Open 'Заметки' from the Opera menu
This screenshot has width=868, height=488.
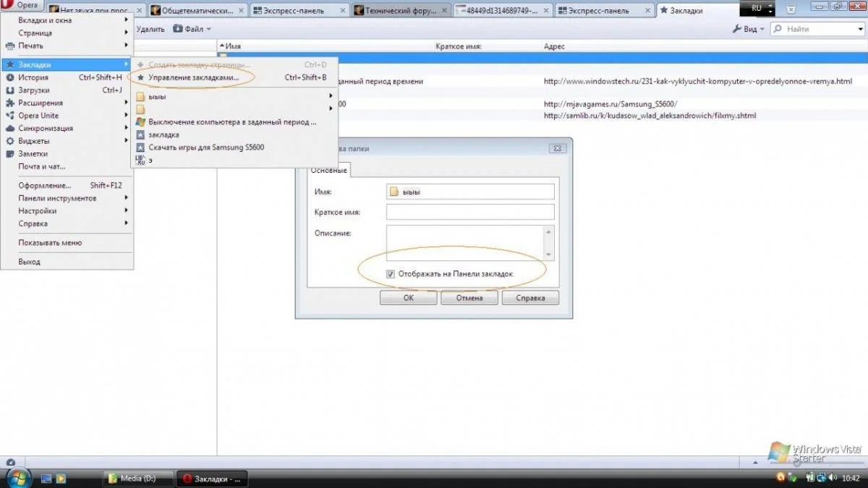click(x=67, y=153)
